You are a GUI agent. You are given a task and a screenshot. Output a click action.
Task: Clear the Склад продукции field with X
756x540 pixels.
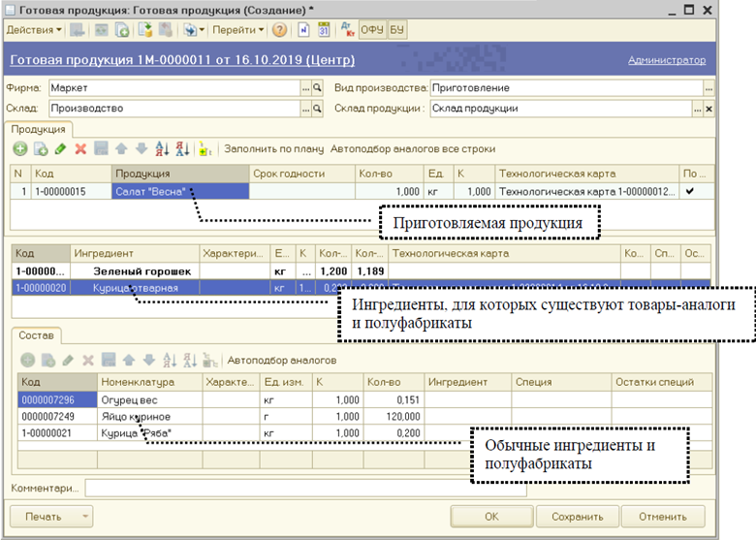708,109
